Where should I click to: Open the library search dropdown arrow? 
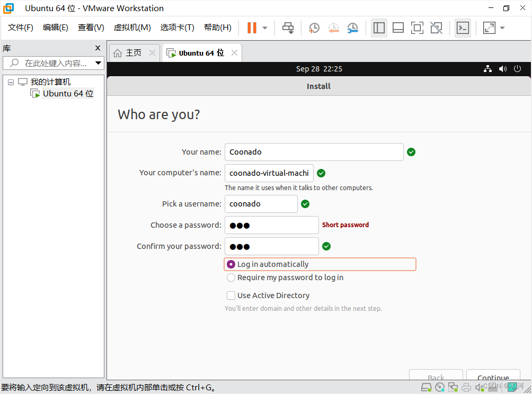(99, 63)
